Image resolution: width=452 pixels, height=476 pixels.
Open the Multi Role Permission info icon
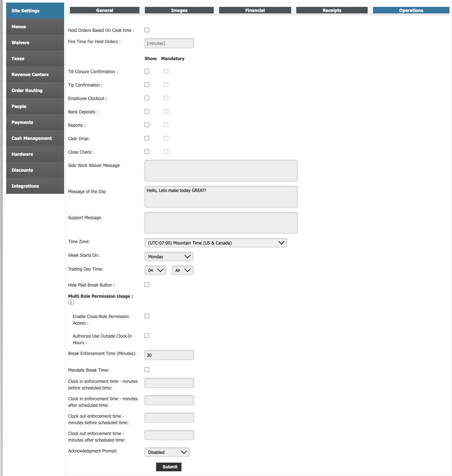pyautogui.click(x=71, y=302)
